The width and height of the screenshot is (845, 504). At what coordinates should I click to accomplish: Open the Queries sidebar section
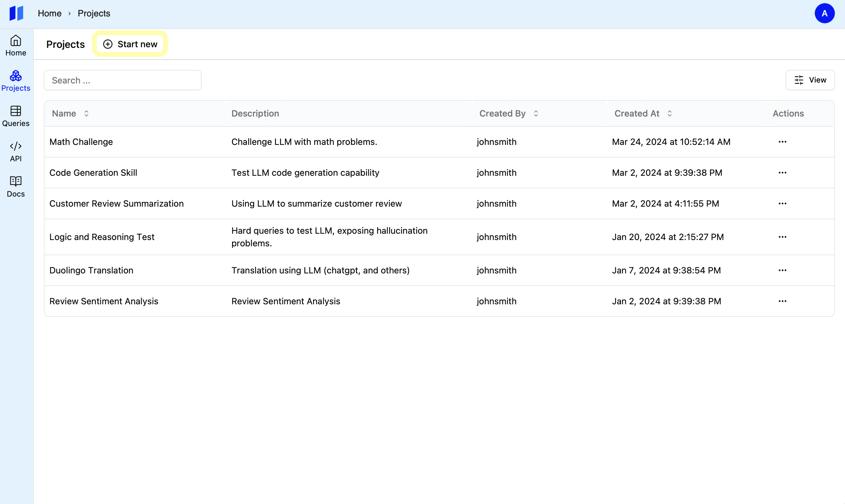coord(16,116)
